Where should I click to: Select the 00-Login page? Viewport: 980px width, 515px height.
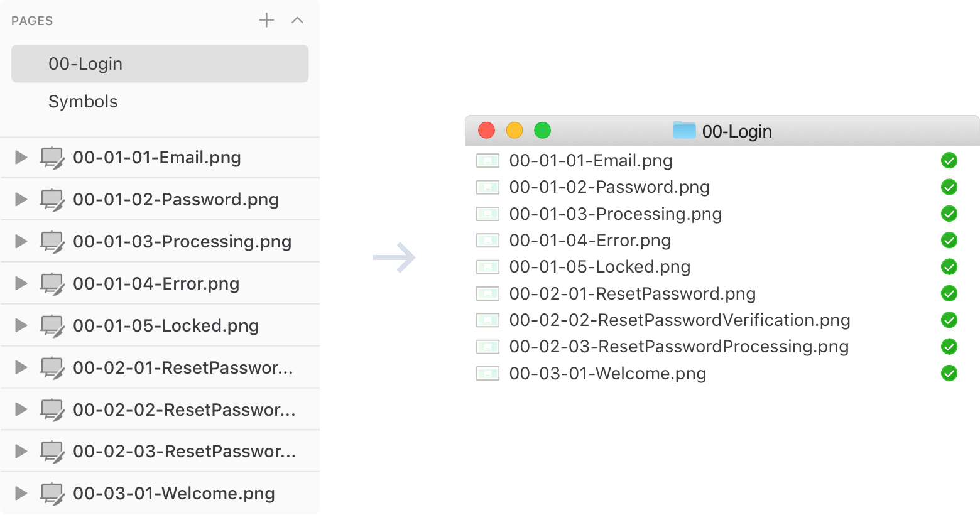[160, 63]
